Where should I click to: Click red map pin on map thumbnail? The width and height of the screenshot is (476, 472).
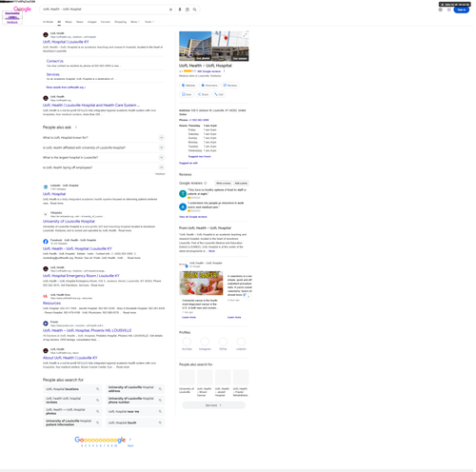click(x=226, y=38)
